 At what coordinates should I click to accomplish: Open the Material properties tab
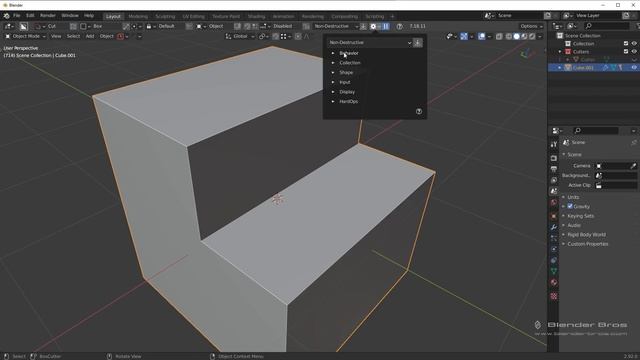point(554,282)
